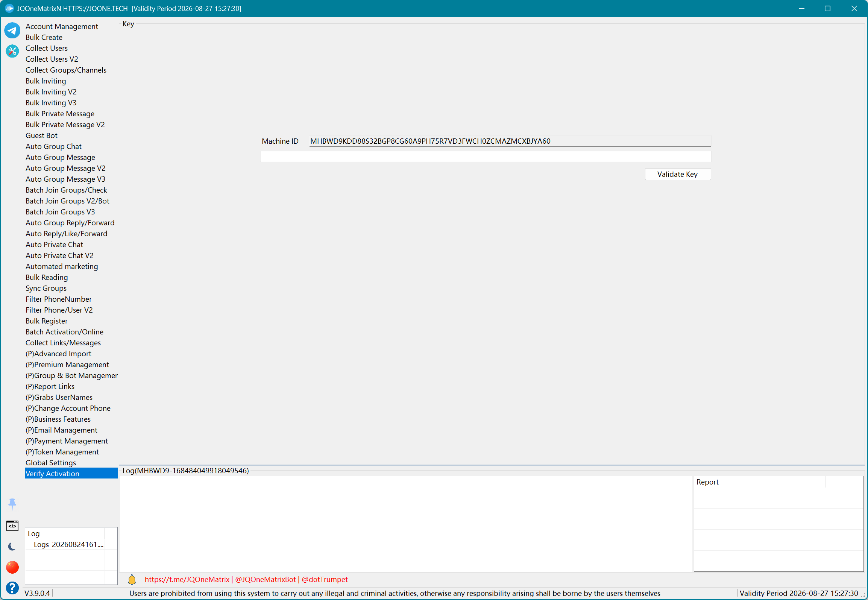Click the Machine ID label
Screen dimensions: 868x600
click(x=280, y=141)
